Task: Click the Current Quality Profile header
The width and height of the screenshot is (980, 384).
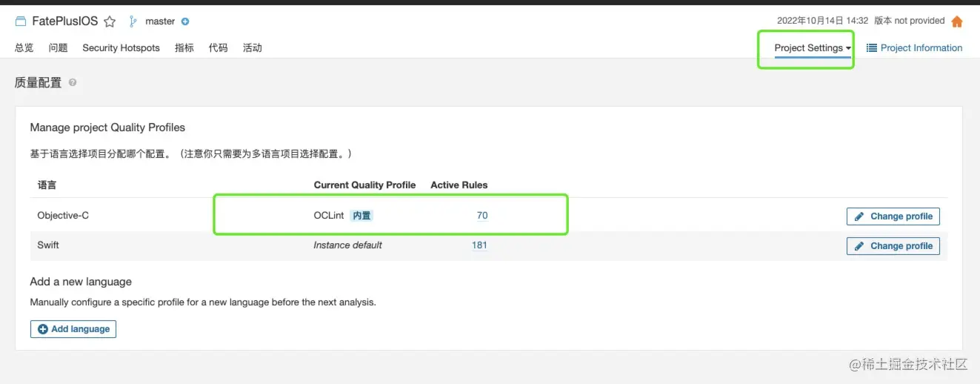Action: (365, 185)
